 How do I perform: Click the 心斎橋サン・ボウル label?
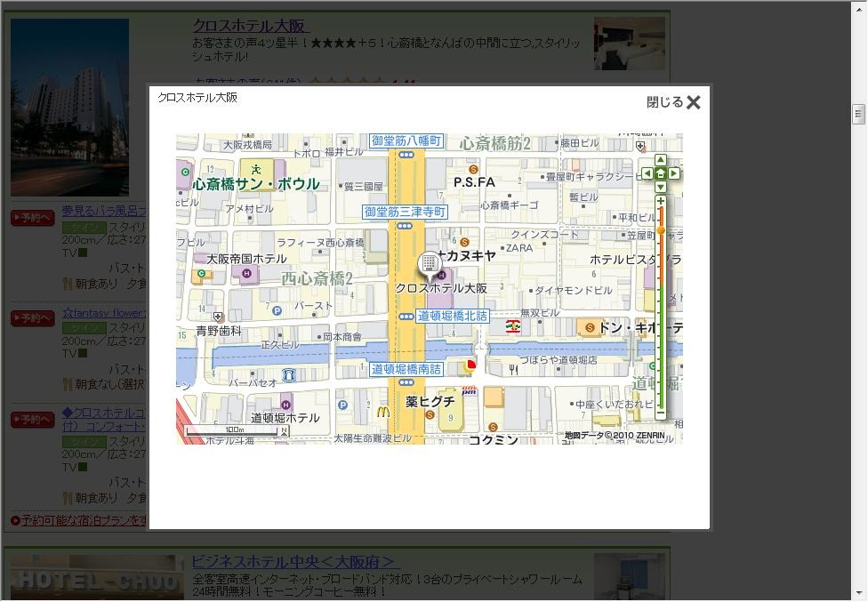click(x=256, y=184)
